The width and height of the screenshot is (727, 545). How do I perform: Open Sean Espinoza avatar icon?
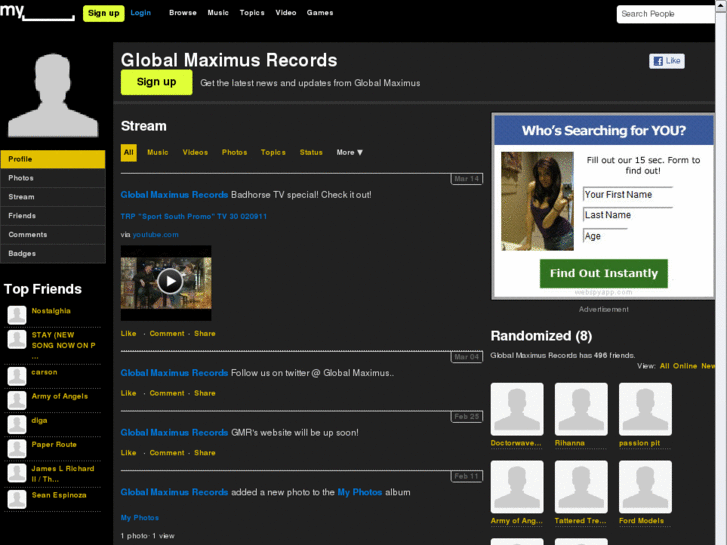[17, 499]
